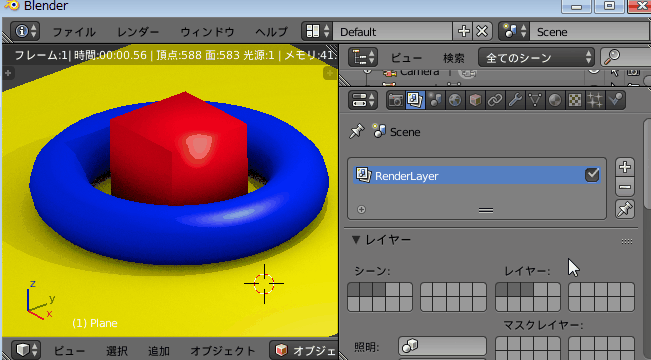Open the 3D viewport 選択 menu
This screenshot has height=360, width=651.
117,350
